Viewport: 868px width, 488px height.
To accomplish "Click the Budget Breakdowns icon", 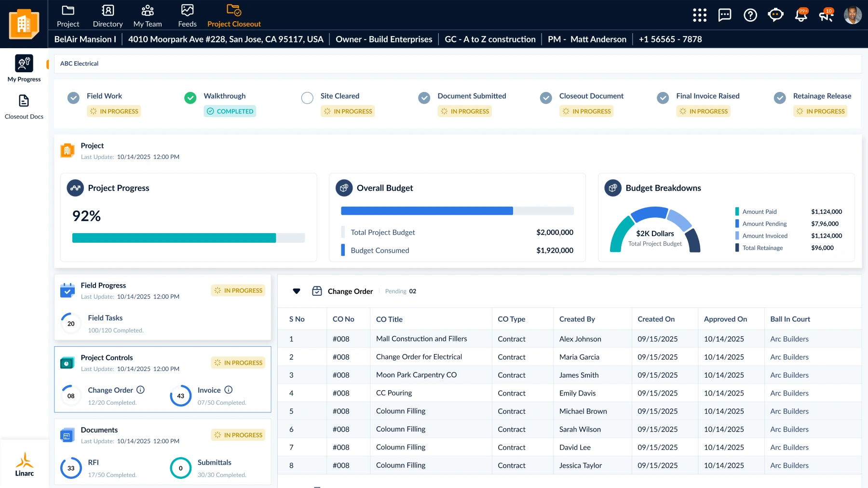I will click(x=613, y=188).
